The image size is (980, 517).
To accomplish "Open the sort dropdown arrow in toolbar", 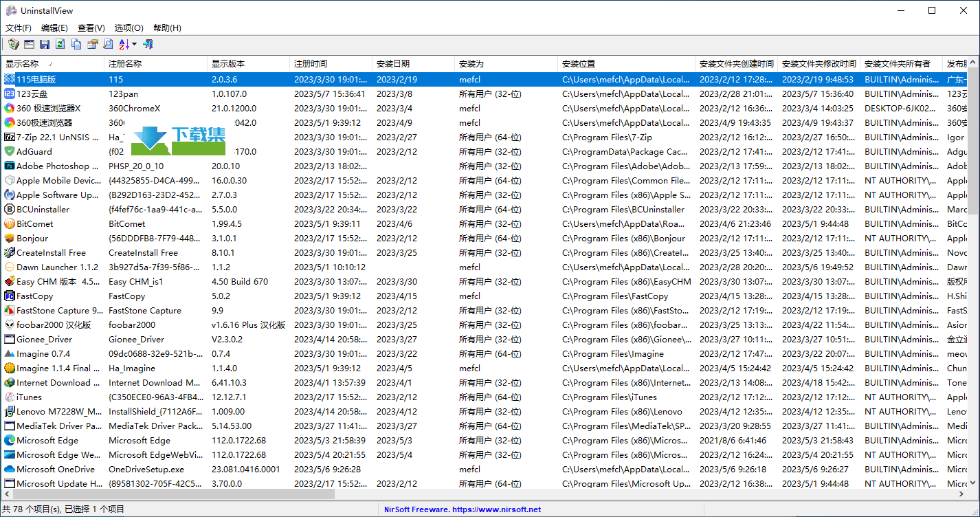I will (134, 45).
